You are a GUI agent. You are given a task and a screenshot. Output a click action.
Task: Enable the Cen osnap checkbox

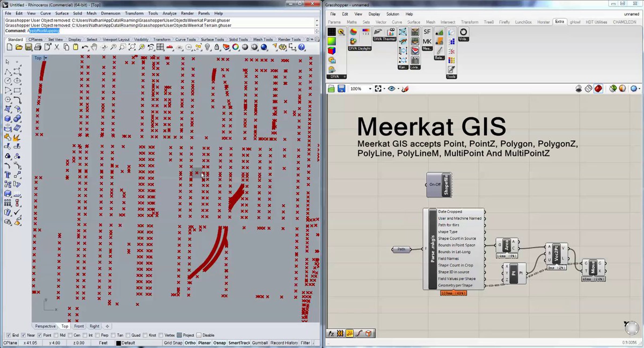point(70,335)
